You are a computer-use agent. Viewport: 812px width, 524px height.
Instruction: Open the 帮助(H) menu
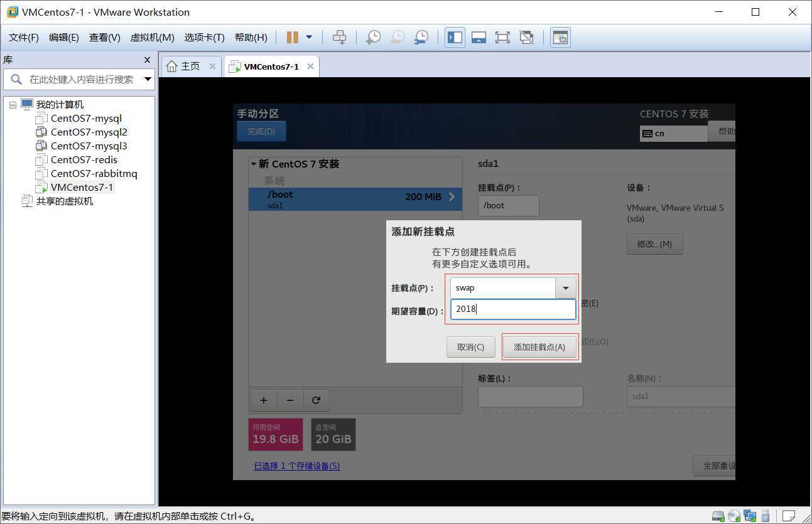[251, 38]
